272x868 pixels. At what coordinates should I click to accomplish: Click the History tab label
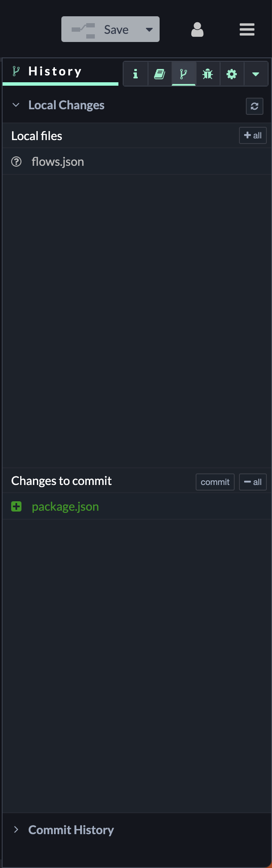click(x=55, y=71)
